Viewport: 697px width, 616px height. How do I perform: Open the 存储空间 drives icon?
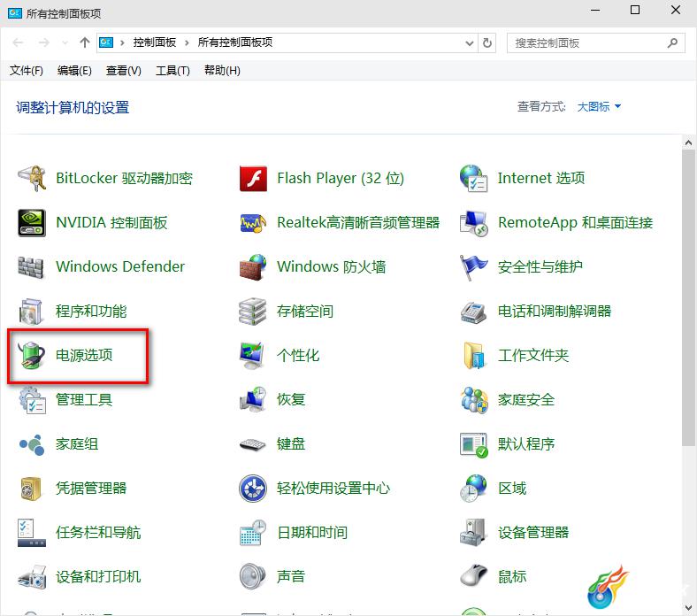coord(253,312)
